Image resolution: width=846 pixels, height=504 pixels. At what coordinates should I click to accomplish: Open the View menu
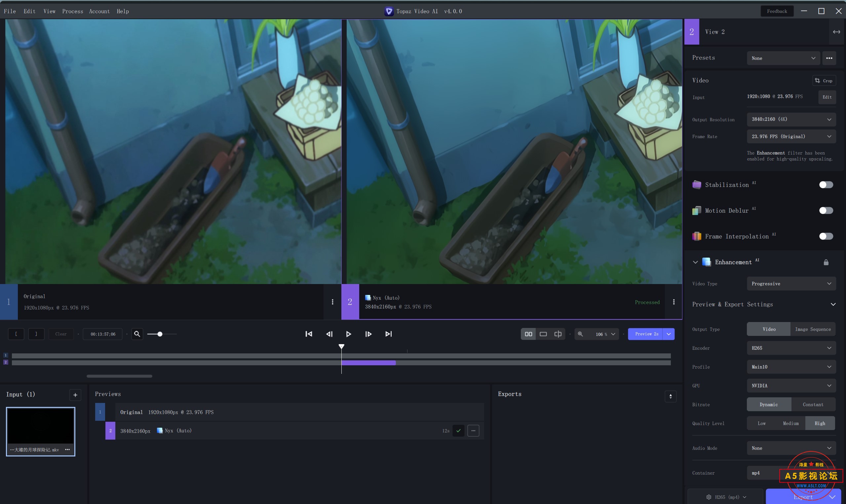click(50, 11)
